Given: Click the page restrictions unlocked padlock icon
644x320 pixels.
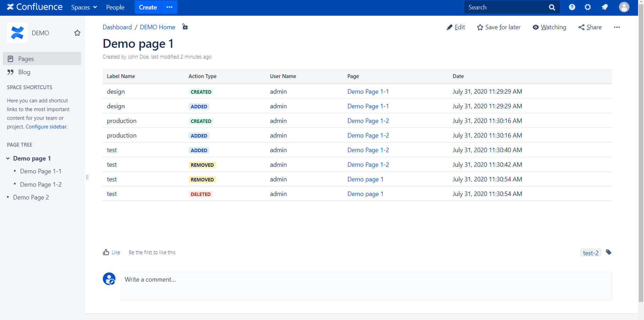Looking at the screenshot, I should pos(185,27).
